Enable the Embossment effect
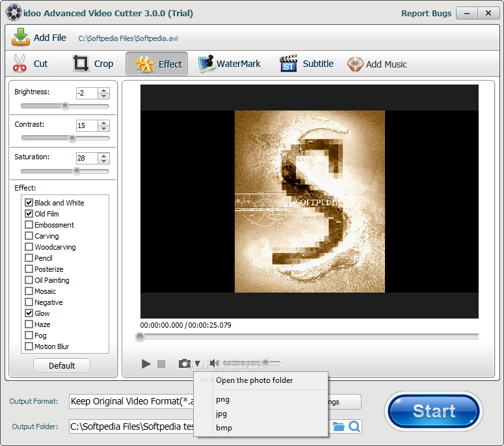Image resolution: width=504 pixels, height=446 pixels. coord(29,224)
